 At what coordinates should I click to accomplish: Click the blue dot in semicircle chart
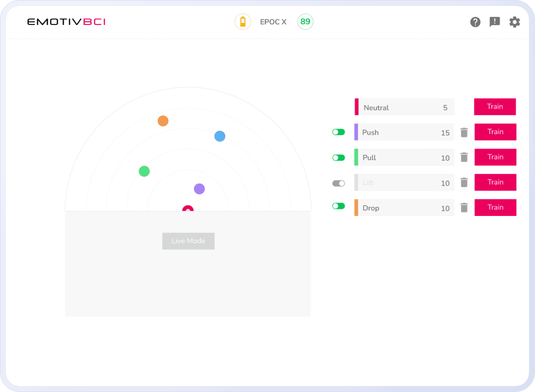220,136
